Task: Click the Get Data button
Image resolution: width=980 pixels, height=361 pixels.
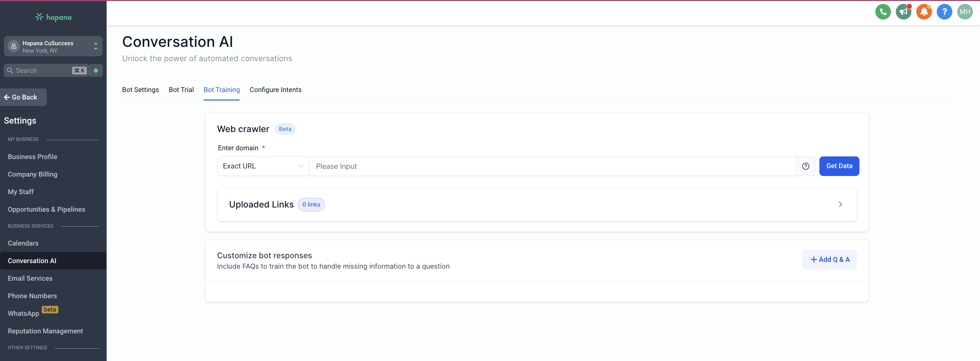Action: click(839, 166)
